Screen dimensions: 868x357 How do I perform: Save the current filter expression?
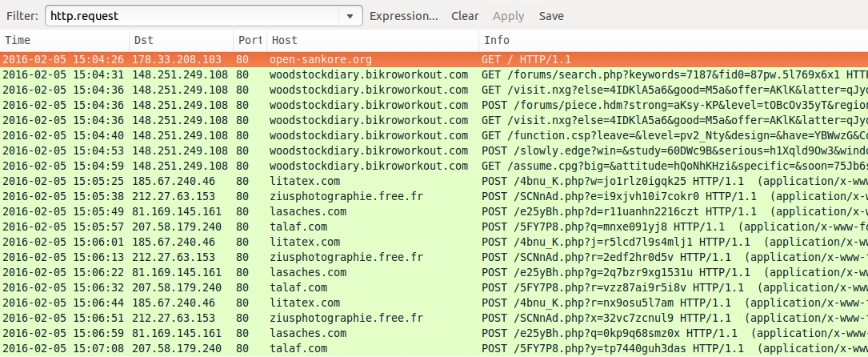551,16
